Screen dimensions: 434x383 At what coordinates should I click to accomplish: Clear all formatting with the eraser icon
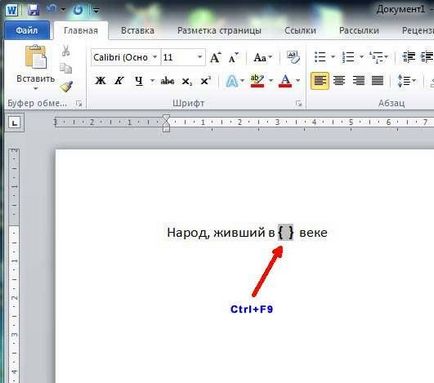293,57
